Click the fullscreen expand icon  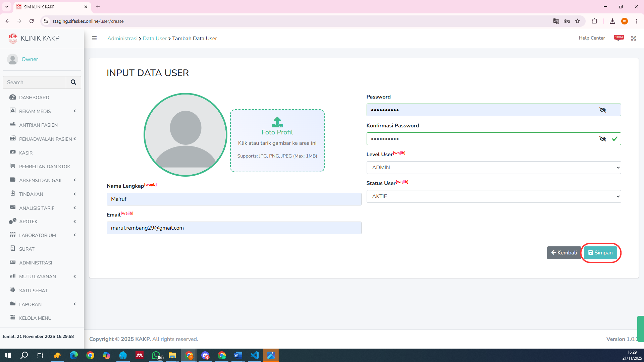coord(633,38)
